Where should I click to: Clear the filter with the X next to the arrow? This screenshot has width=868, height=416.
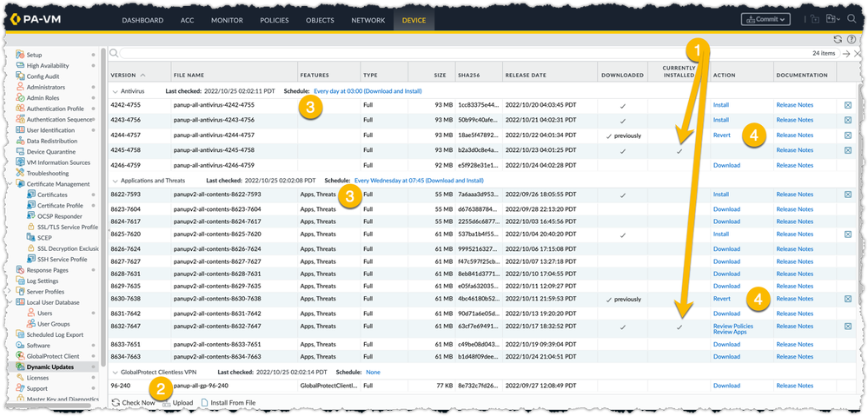pos(856,54)
